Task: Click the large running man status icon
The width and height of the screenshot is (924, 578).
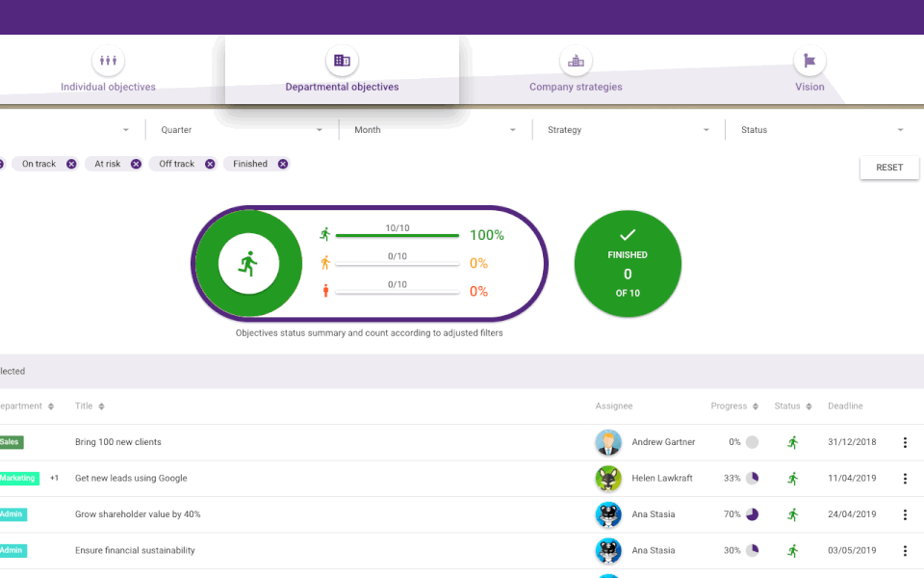Action: point(248,264)
